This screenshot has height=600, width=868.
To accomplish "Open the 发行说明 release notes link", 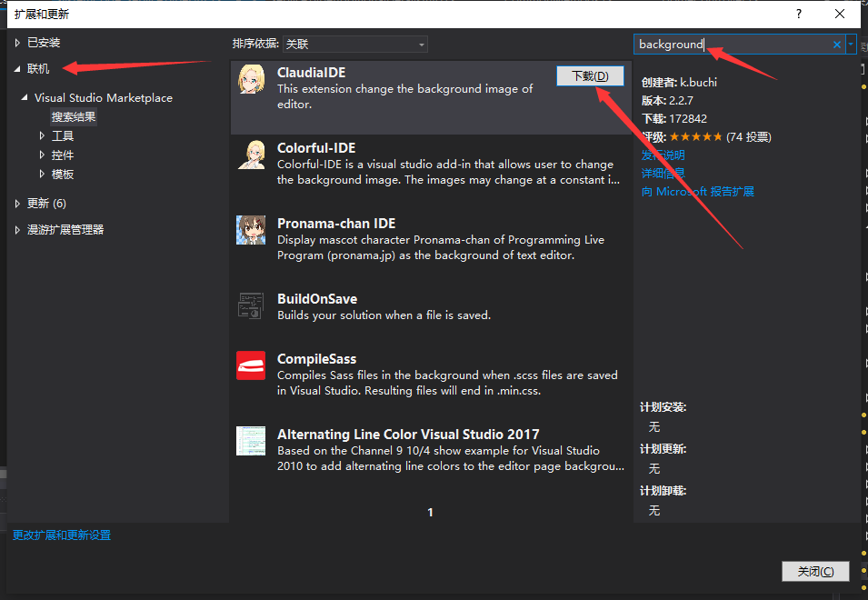I will click(663, 155).
